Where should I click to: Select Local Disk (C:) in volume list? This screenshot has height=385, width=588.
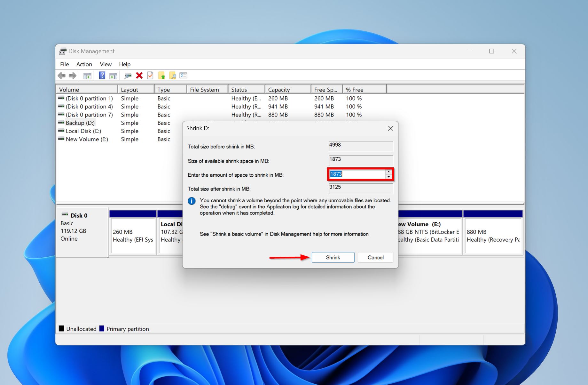point(83,131)
